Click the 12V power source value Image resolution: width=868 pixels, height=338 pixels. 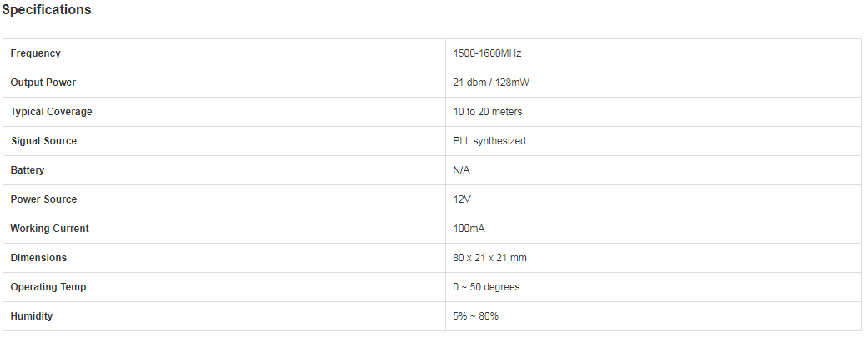[462, 199]
